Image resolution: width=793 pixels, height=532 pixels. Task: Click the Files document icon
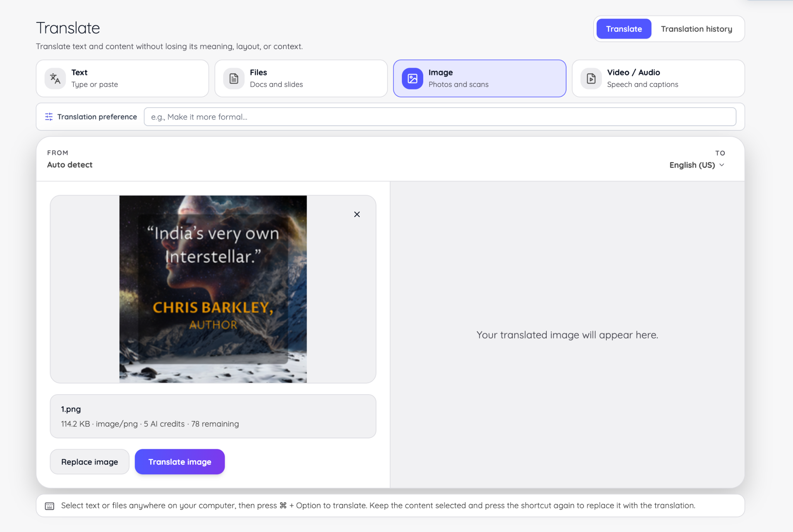pos(234,79)
